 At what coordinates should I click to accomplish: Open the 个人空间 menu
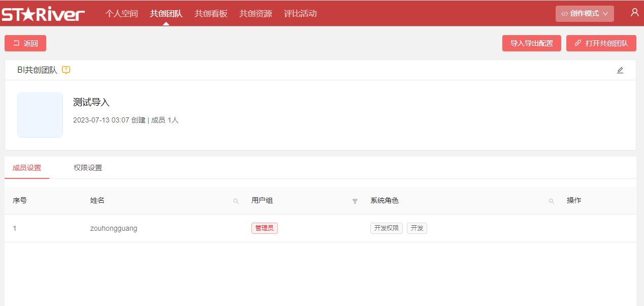[x=121, y=14]
